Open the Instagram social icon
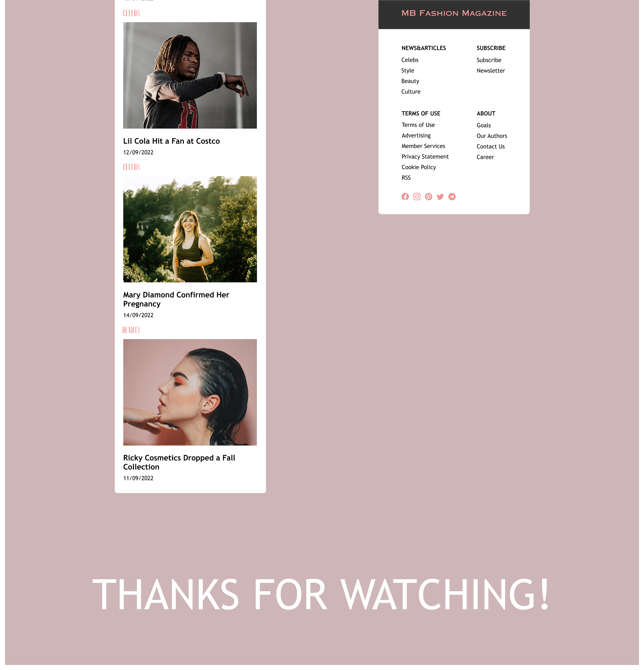Screen dimensions: 644x670 tap(417, 197)
